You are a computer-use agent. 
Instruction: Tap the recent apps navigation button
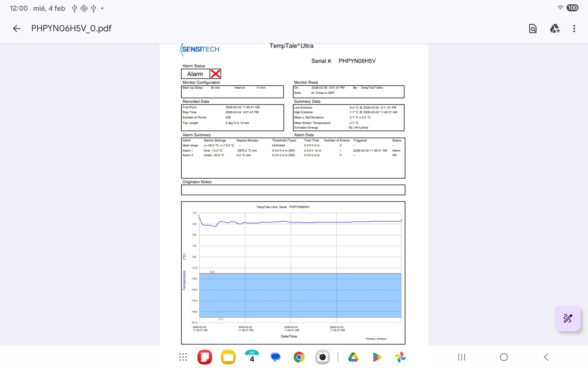[x=462, y=357]
